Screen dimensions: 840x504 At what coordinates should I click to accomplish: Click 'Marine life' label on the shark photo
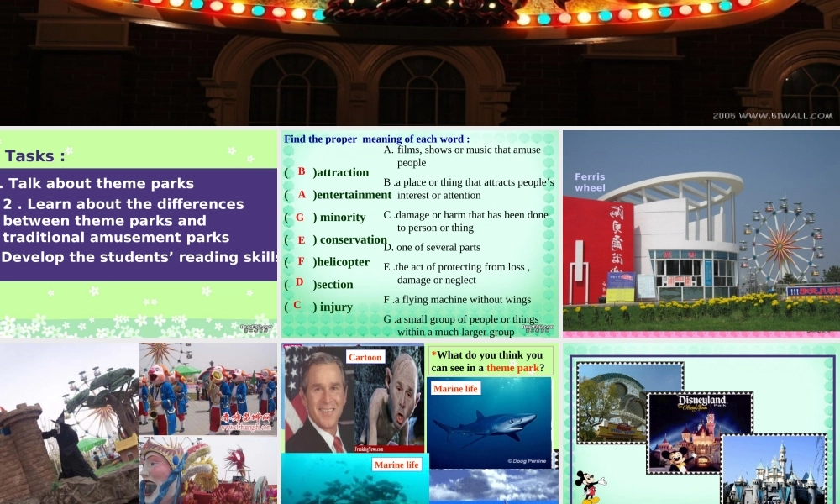(455, 389)
